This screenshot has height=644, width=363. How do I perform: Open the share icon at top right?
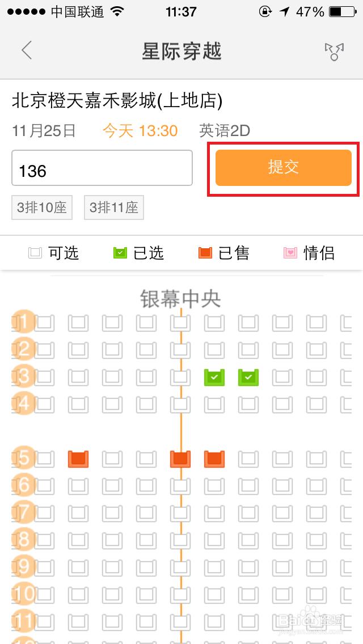(334, 52)
